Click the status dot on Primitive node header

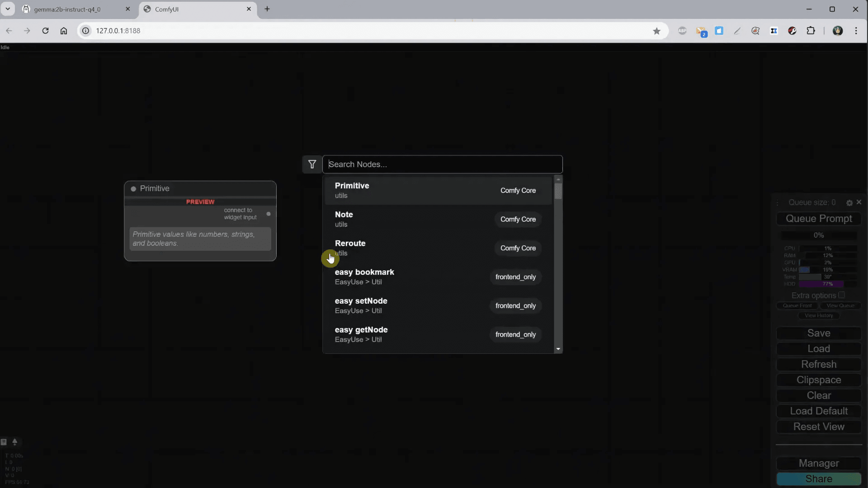tap(133, 189)
